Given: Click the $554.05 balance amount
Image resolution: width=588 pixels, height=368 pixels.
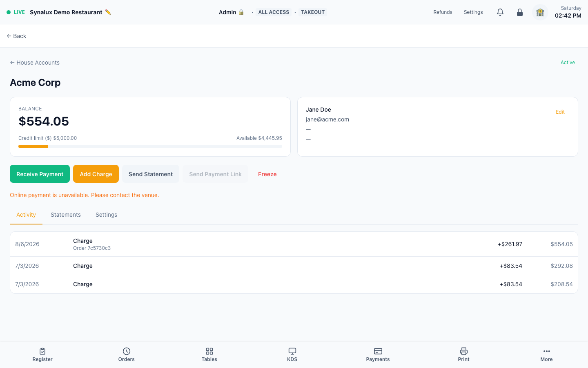Looking at the screenshot, I should 44,121.
